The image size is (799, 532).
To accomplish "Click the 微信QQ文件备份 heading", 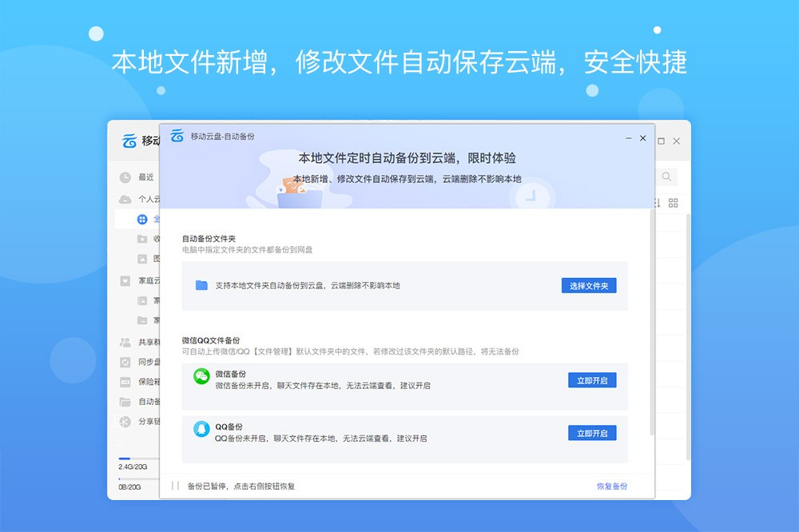I will 211,340.
